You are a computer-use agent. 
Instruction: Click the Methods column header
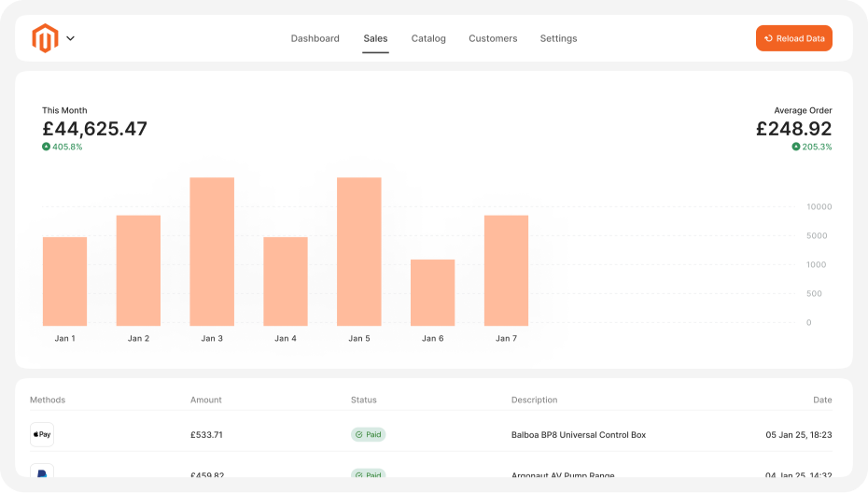tap(48, 400)
